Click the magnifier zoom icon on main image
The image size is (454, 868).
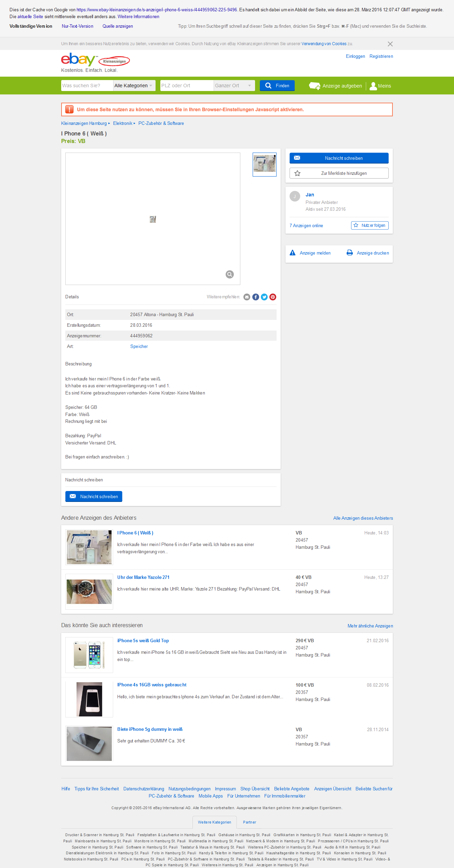coord(230,274)
